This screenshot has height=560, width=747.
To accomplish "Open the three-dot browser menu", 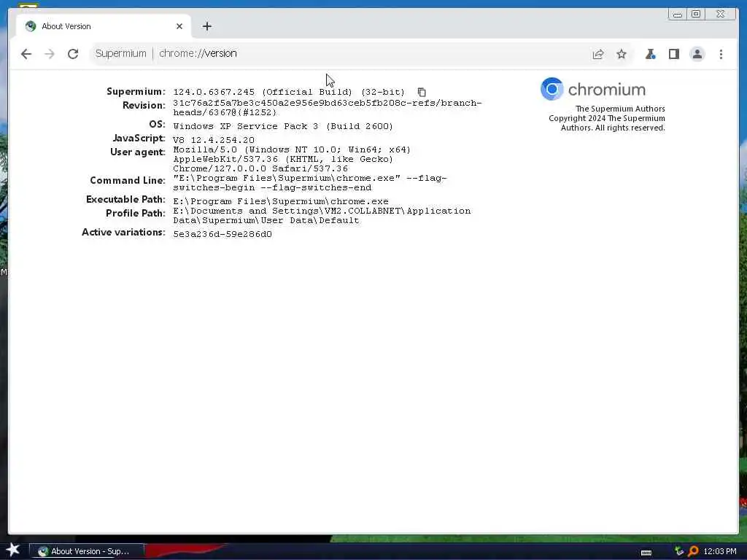I will pyautogui.click(x=721, y=54).
